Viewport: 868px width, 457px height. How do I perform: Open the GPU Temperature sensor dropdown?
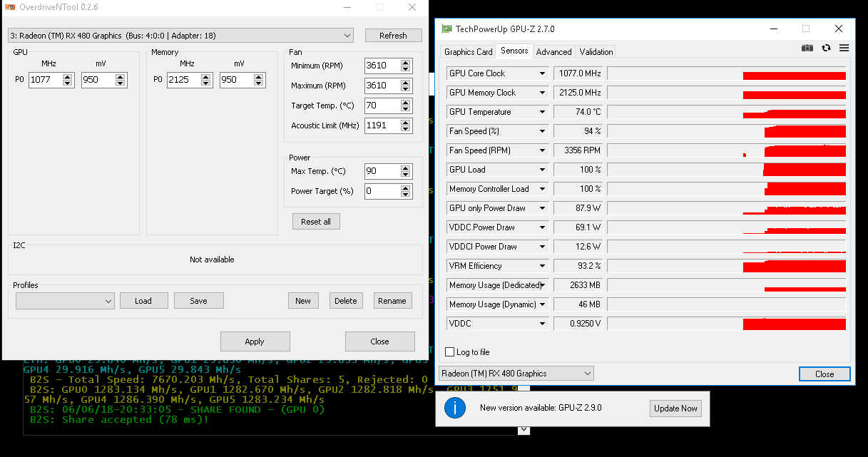coord(543,112)
